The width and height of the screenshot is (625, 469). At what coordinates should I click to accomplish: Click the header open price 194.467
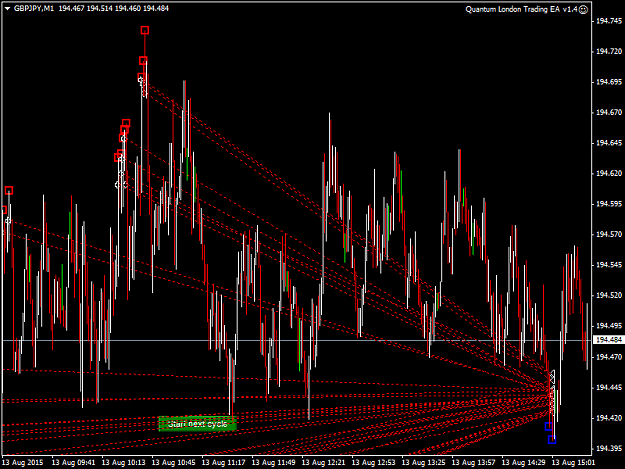pos(71,8)
